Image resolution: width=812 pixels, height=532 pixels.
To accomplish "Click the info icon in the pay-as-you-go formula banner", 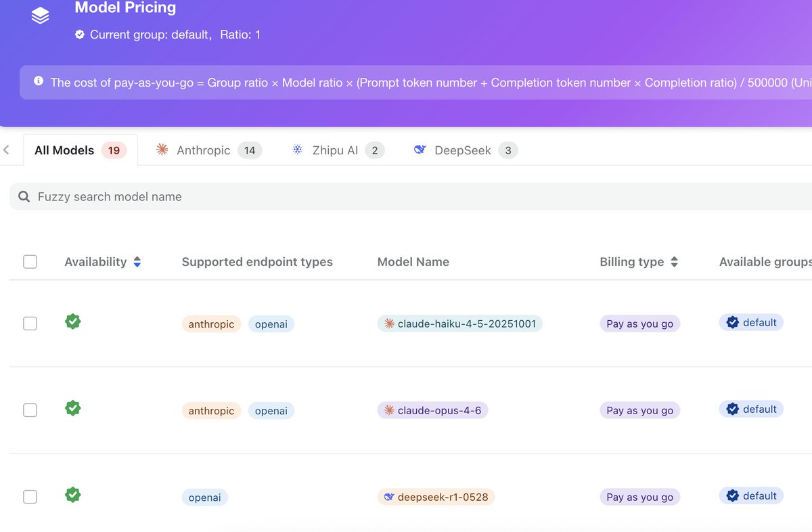I will coord(38,81).
